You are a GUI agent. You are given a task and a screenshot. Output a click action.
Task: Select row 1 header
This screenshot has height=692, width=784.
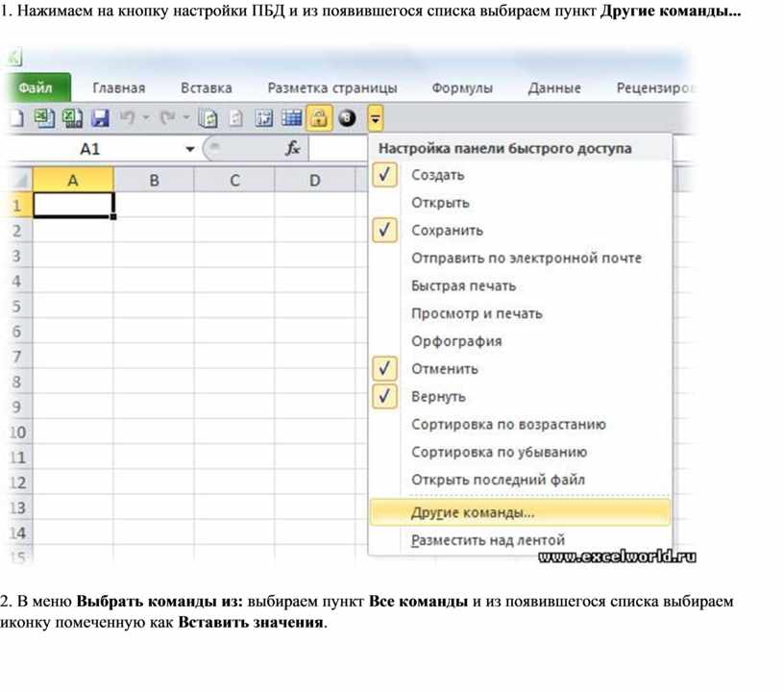click(x=17, y=206)
